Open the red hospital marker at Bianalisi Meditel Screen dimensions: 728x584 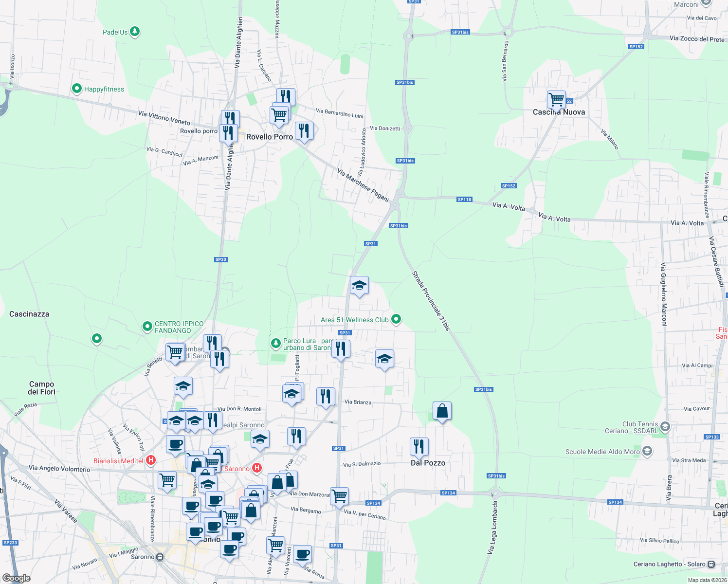pos(151,459)
